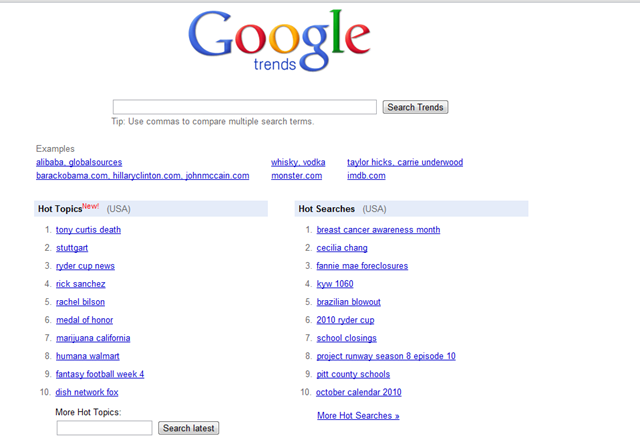Open the brazilian blowout hot search

point(349,302)
